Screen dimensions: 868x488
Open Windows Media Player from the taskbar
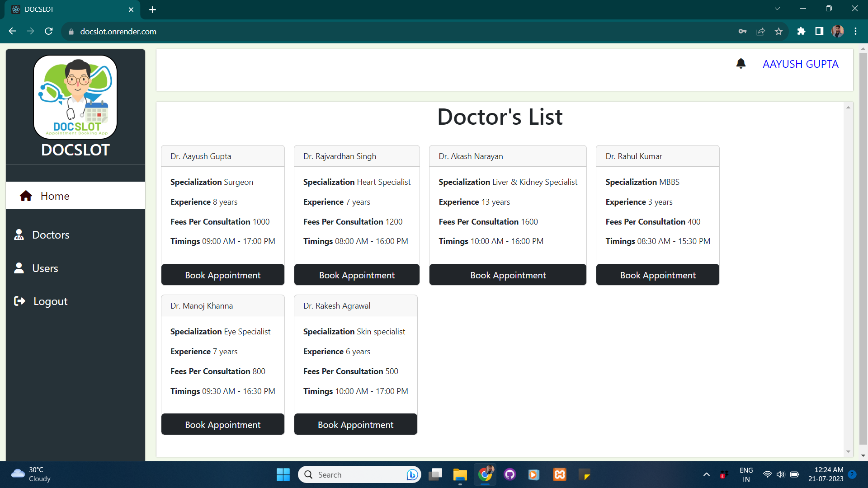pyautogui.click(x=534, y=474)
